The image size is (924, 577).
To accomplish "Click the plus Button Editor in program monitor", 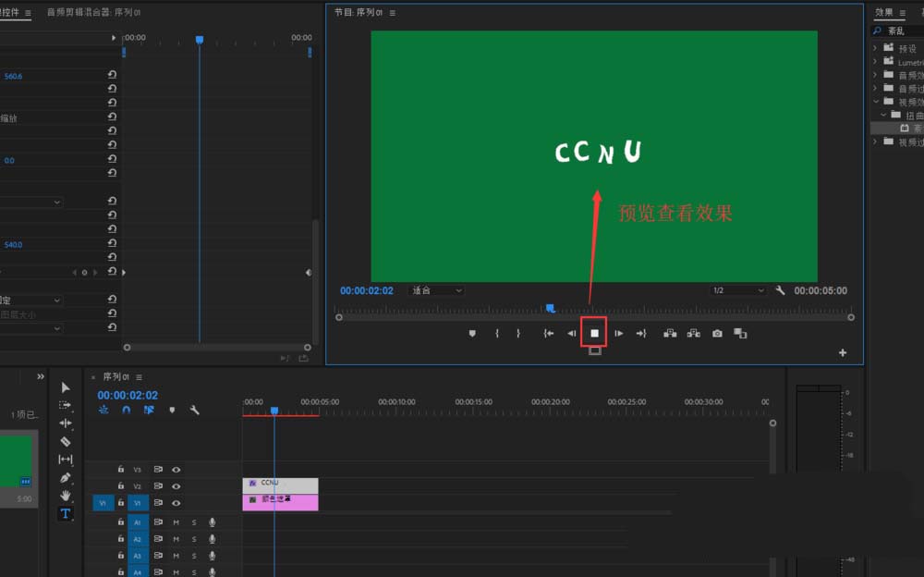I will pyautogui.click(x=842, y=352).
